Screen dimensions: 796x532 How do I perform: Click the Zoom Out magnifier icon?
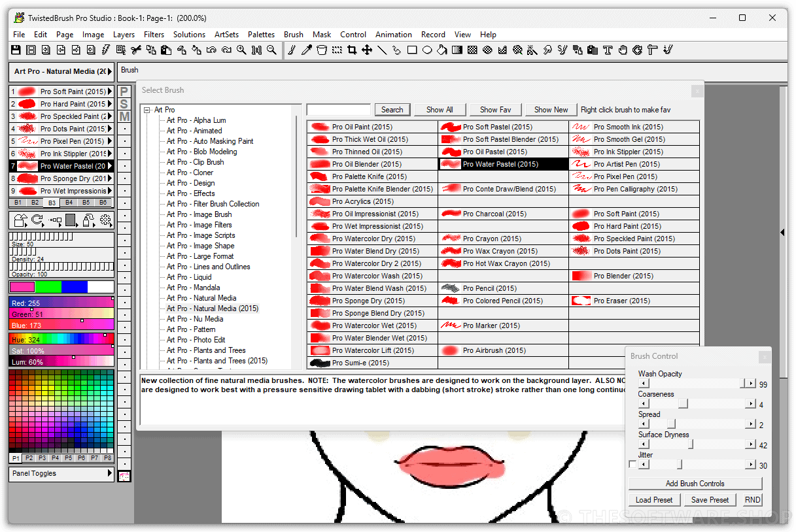click(271, 50)
